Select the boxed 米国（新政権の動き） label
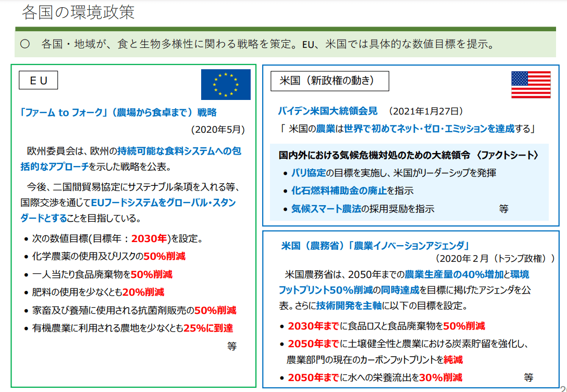Image resolution: width=567 pixels, height=392 pixels. (330, 81)
